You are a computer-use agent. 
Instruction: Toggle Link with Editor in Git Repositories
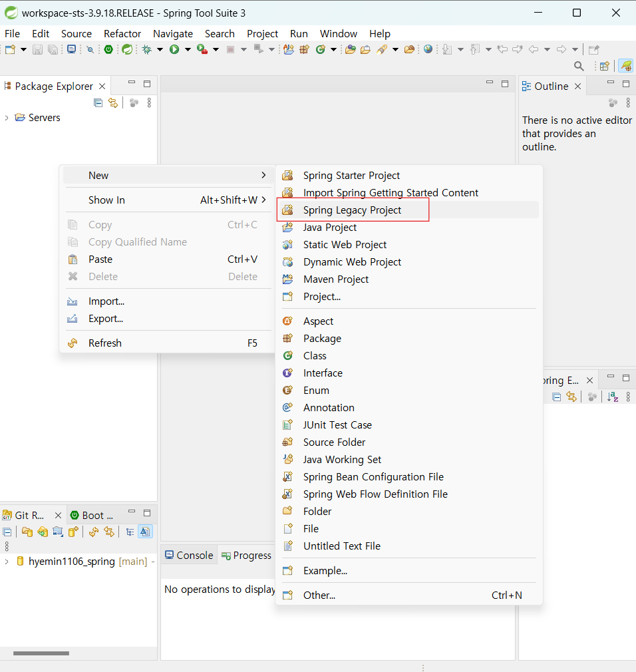click(109, 532)
